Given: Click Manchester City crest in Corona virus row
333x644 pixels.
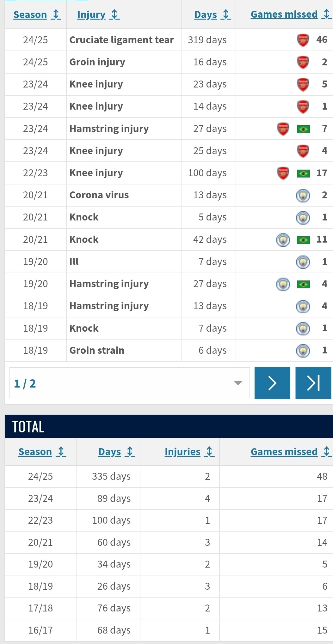Looking at the screenshot, I should [x=303, y=196].
